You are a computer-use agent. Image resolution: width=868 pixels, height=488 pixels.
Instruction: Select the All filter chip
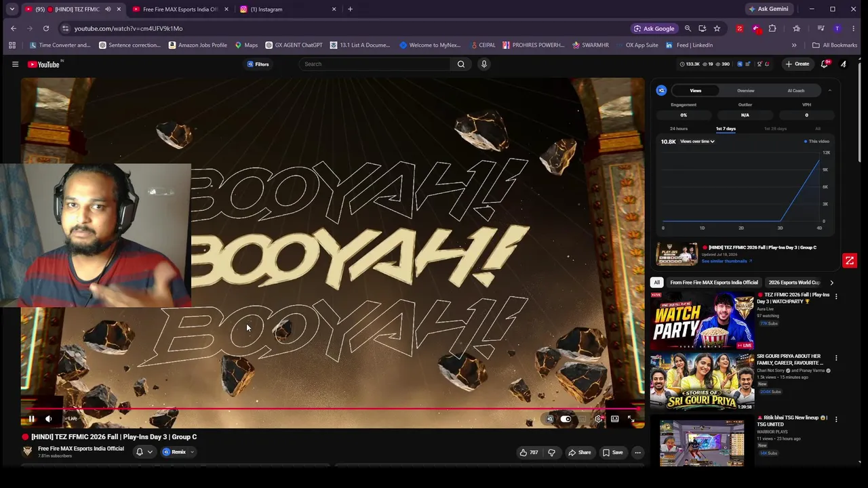pyautogui.click(x=656, y=283)
